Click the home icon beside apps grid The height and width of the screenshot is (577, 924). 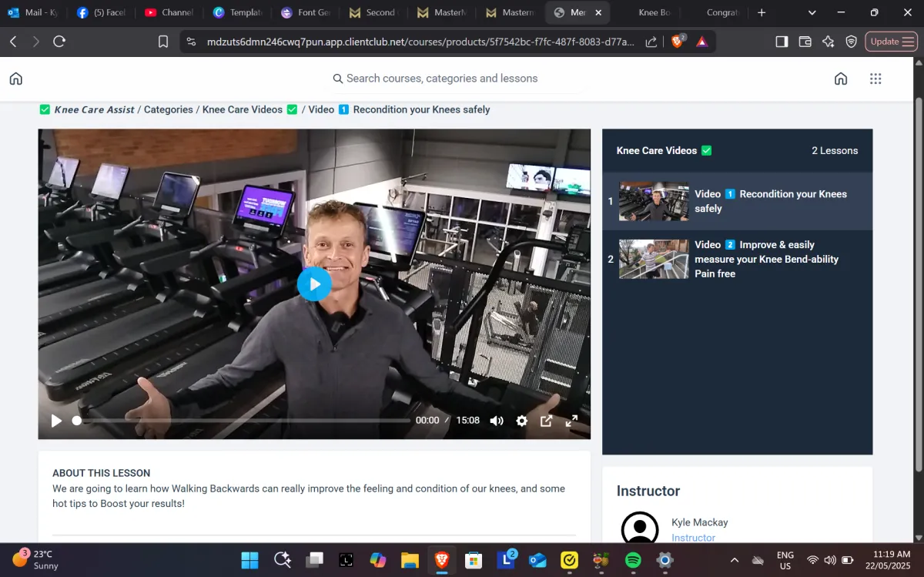(x=841, y=79)
